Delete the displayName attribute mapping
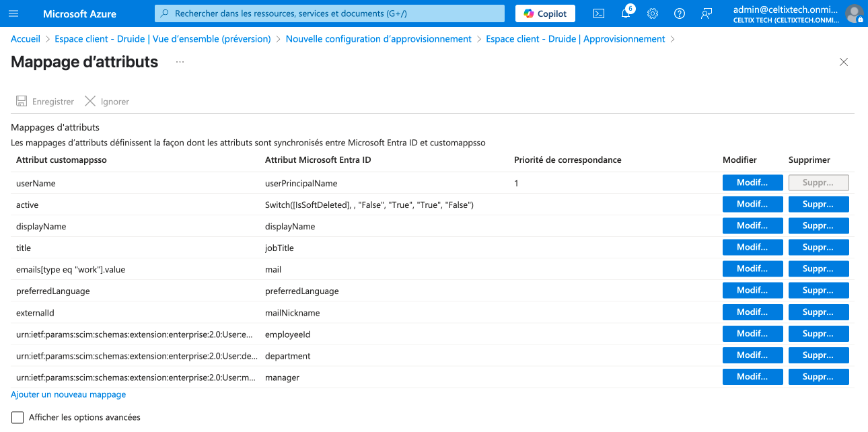This screenshot has height=432, width=868. click(818, 226)
